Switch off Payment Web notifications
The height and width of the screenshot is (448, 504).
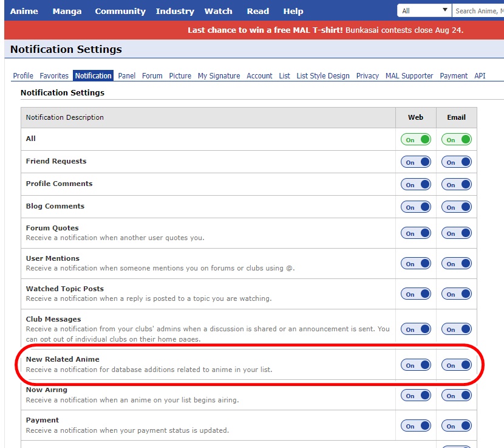tap(415, 426)
